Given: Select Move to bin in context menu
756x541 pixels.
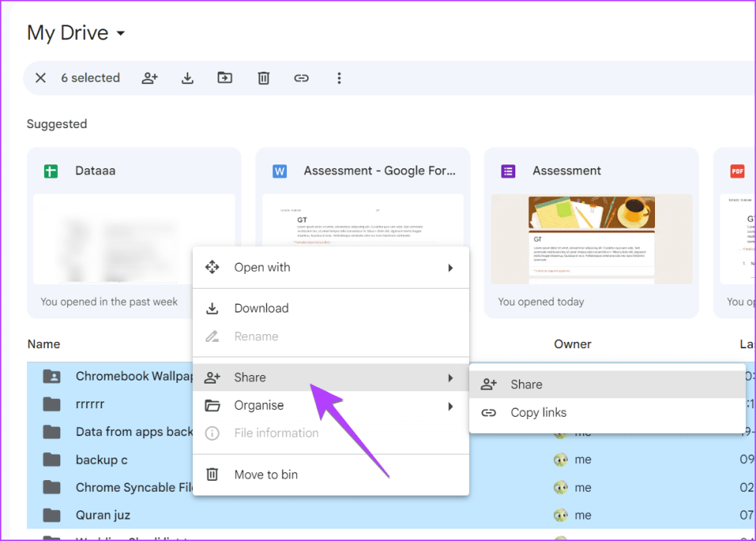Looking at the screenshot, I should coord(265,475).
